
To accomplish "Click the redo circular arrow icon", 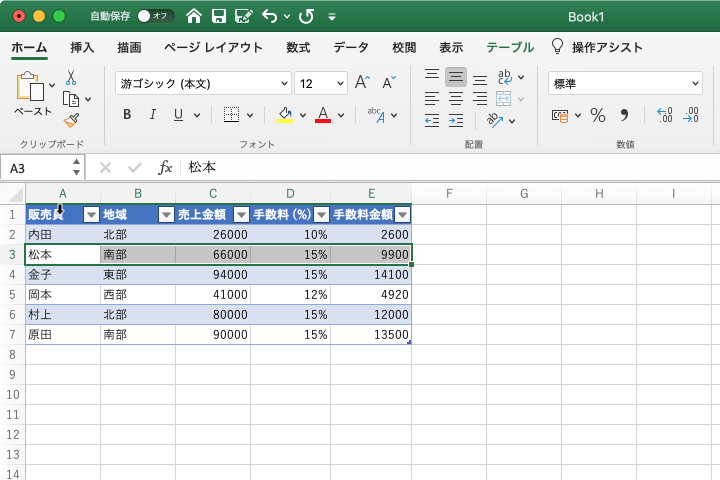I will click(306, 17).
